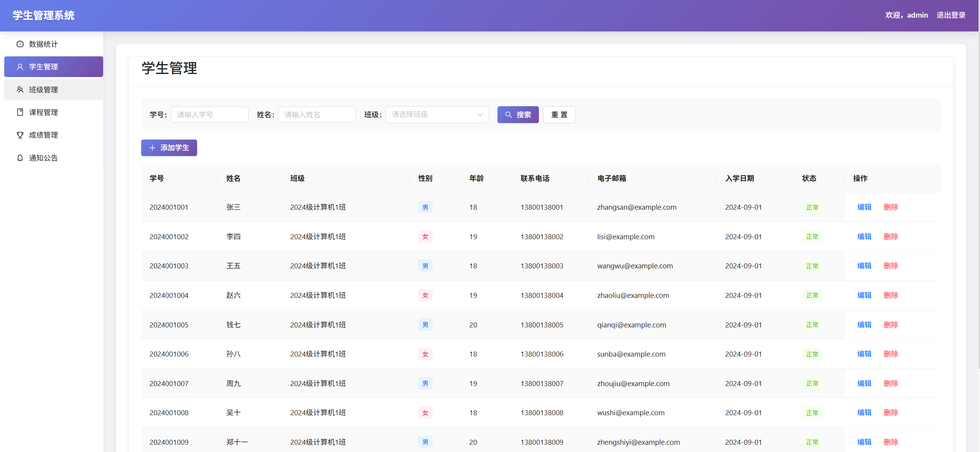Click the 男 gender tag for 钱七

point(425,325)
